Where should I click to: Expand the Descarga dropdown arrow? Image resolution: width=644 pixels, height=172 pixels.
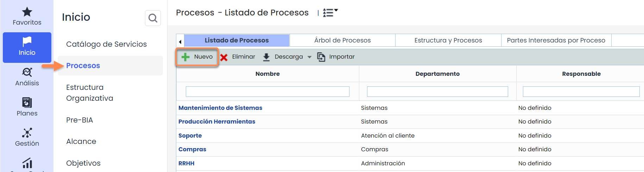point(309,57)
